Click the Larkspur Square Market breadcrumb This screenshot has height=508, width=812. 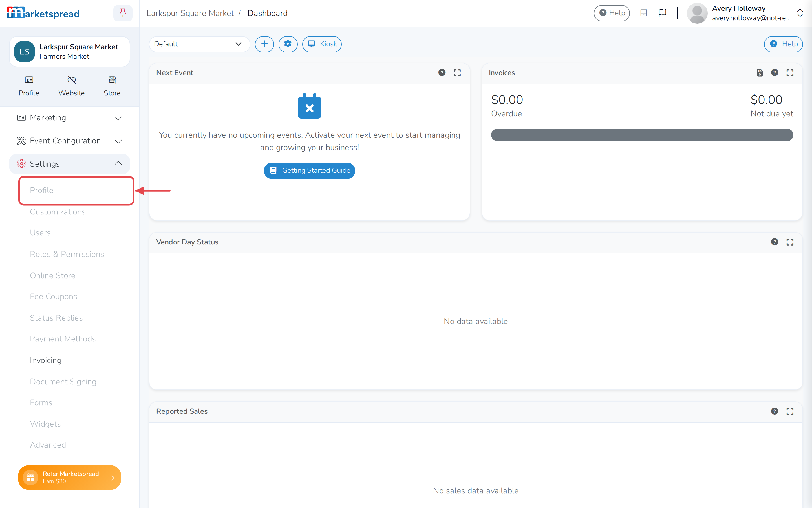pyautogui.click(x=190, y=13)
